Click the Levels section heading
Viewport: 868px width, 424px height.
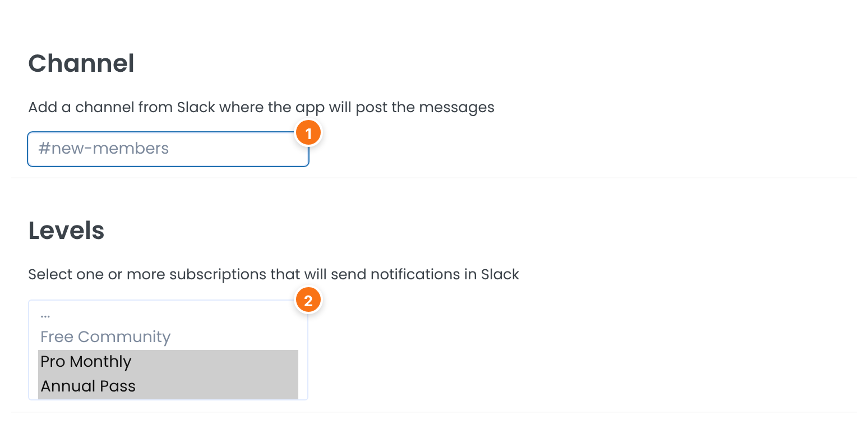click(x=67, y=231)
